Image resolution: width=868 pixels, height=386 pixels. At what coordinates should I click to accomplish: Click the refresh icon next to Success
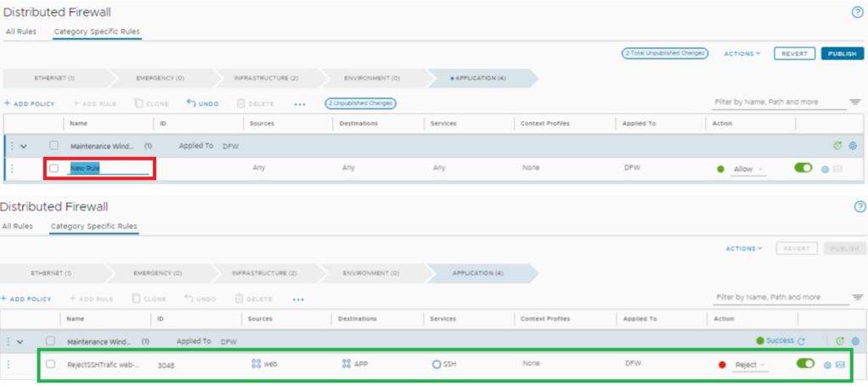[800, 341]
